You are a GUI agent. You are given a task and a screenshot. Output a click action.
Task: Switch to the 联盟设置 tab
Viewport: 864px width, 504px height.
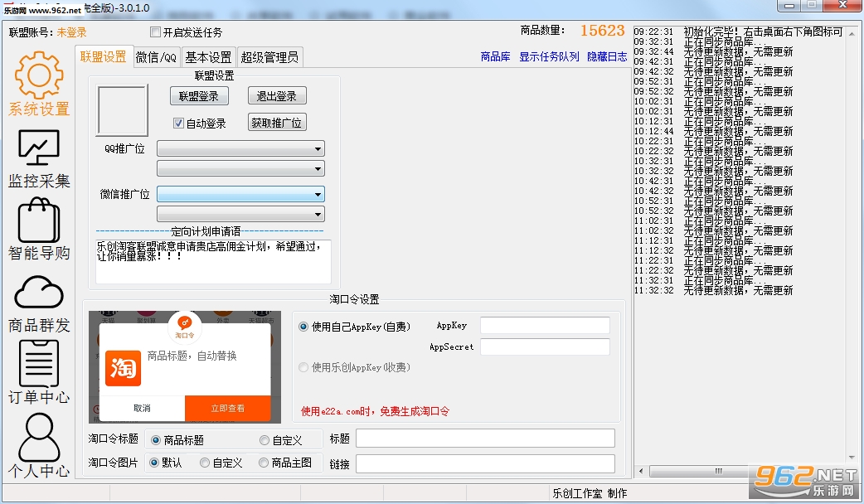(x=104, y=56)
